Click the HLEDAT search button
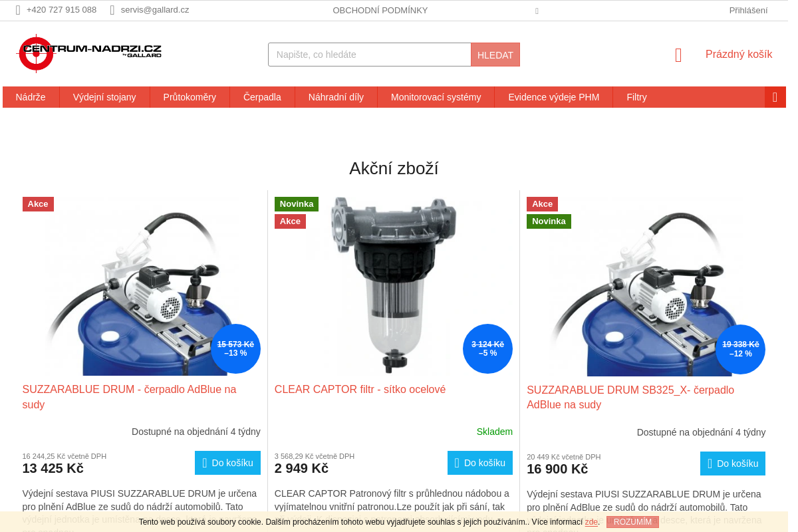Screen dimensions: 798x532 pyautogui.click(x=495, y=55)
